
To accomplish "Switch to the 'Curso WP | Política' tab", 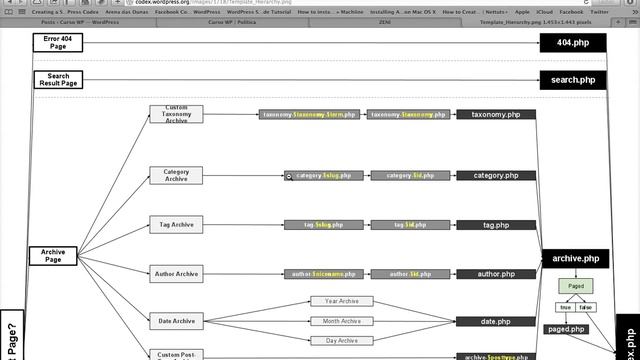I will tap(232, 22).
